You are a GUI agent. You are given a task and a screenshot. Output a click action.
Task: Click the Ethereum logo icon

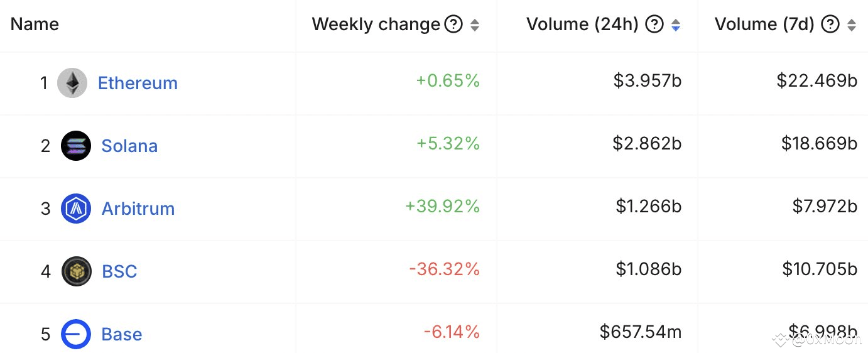pyautogui.click(x=72, y=83)
